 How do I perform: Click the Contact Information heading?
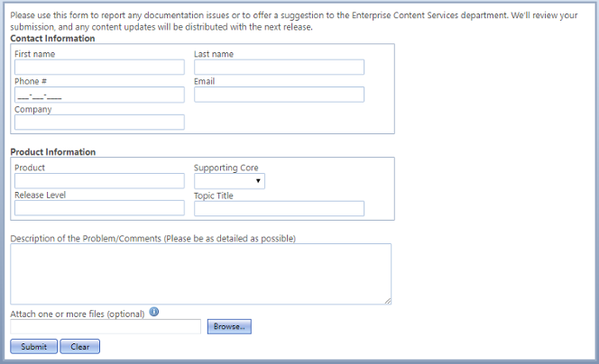coord(52,39)
